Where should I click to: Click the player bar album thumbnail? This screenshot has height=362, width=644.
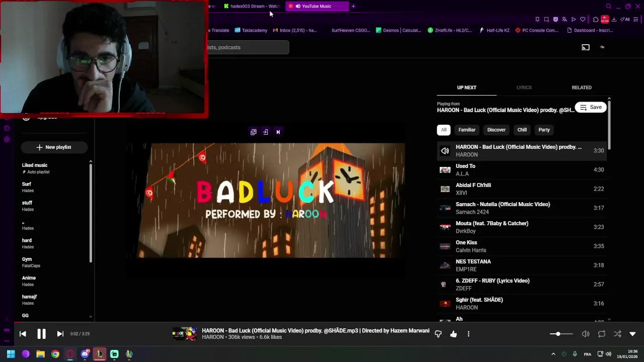click(185, 334)
